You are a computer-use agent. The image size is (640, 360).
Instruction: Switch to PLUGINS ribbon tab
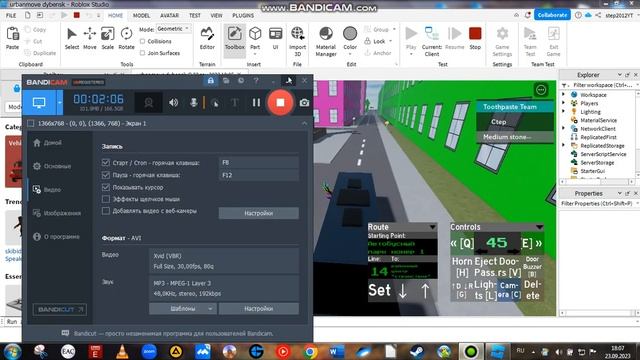coord(243,16)
